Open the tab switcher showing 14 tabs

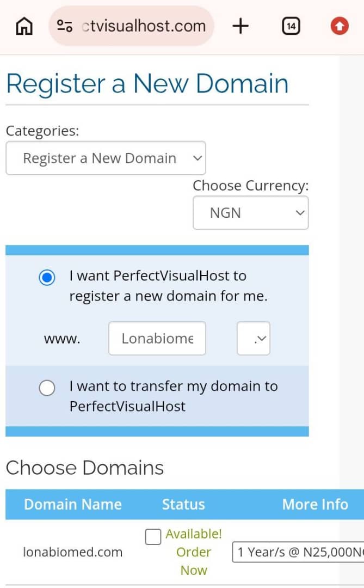click(x=291, y=26)
